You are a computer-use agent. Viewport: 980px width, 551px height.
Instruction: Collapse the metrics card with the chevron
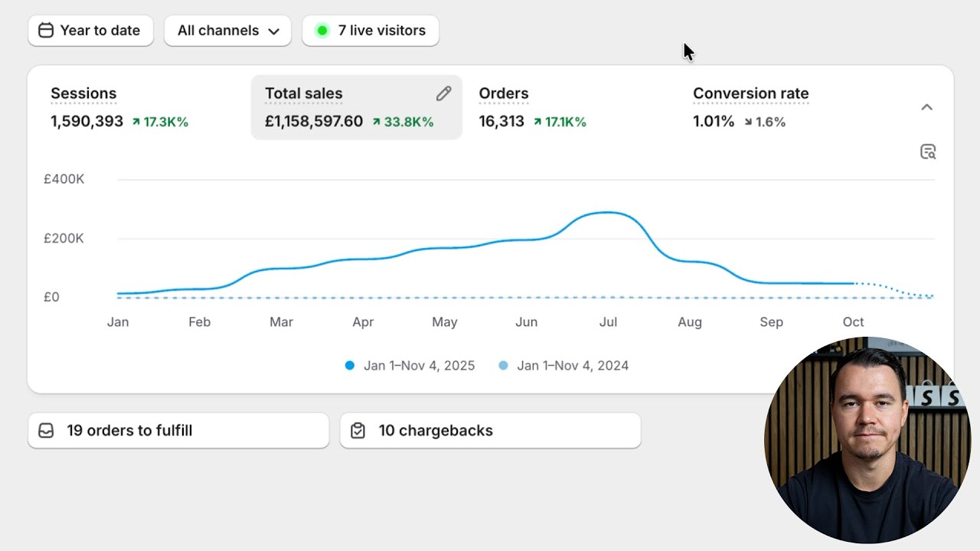pos(926,107)
